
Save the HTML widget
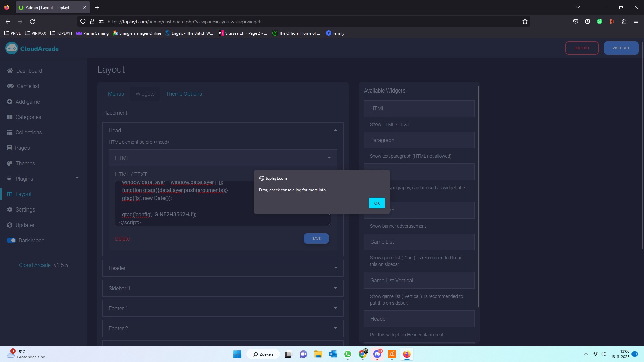pos(316,239)
